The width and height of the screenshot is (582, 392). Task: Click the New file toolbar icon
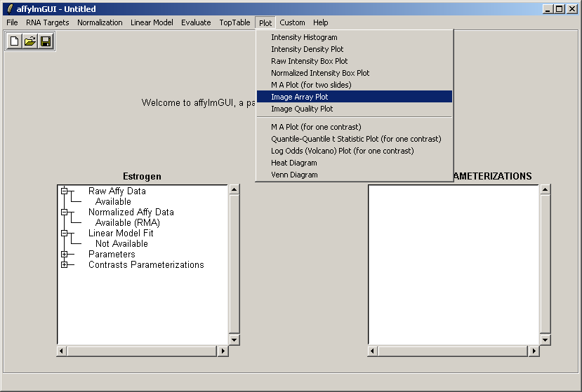15,41
